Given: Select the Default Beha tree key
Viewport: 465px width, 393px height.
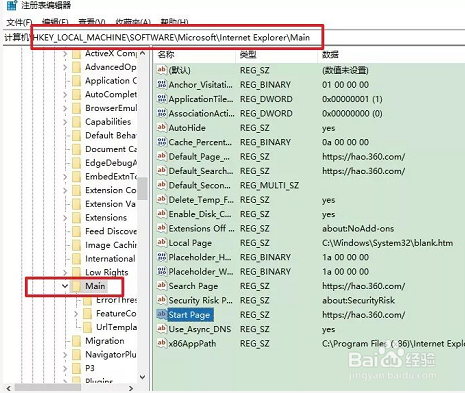Looking at the screenshot, I should [x=111, y=136].
